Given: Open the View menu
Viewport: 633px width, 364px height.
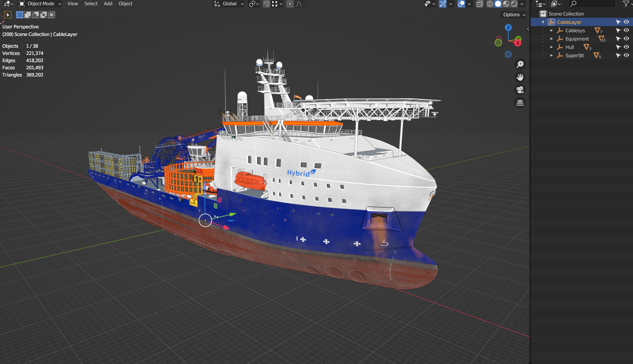Looking at the screenshot, I should pos(72,4).
